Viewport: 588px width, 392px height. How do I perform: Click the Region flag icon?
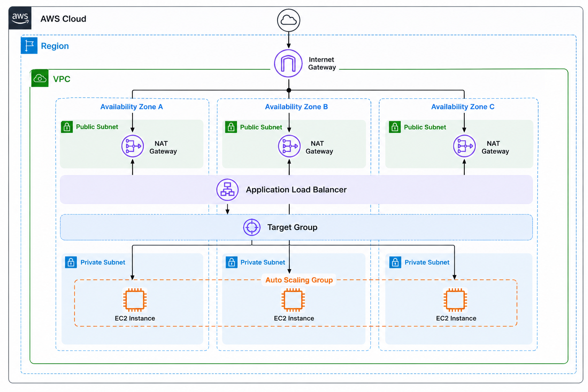(29, 46)
